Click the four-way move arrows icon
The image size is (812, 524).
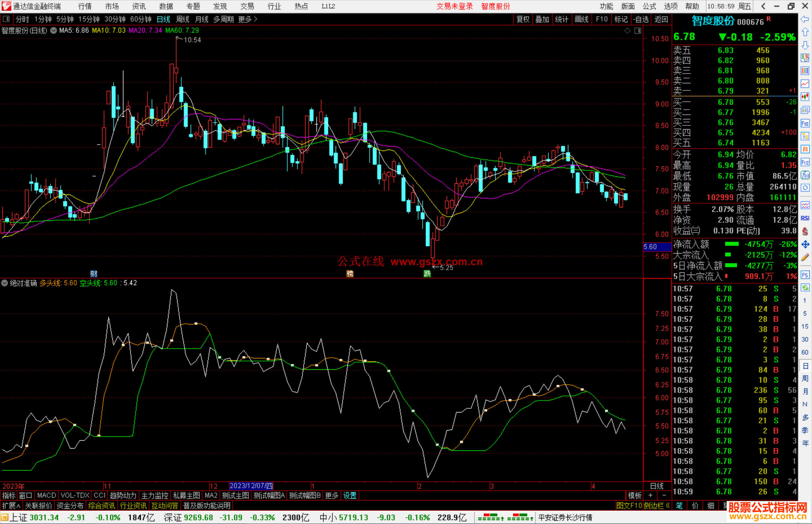click(805, 245)
